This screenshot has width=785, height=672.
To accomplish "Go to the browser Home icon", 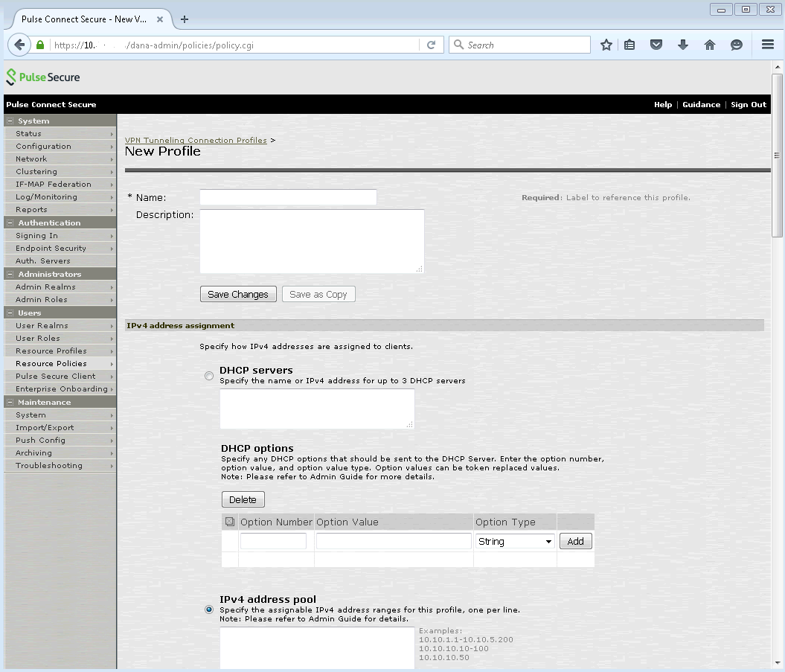I will [x=710, y=45].
